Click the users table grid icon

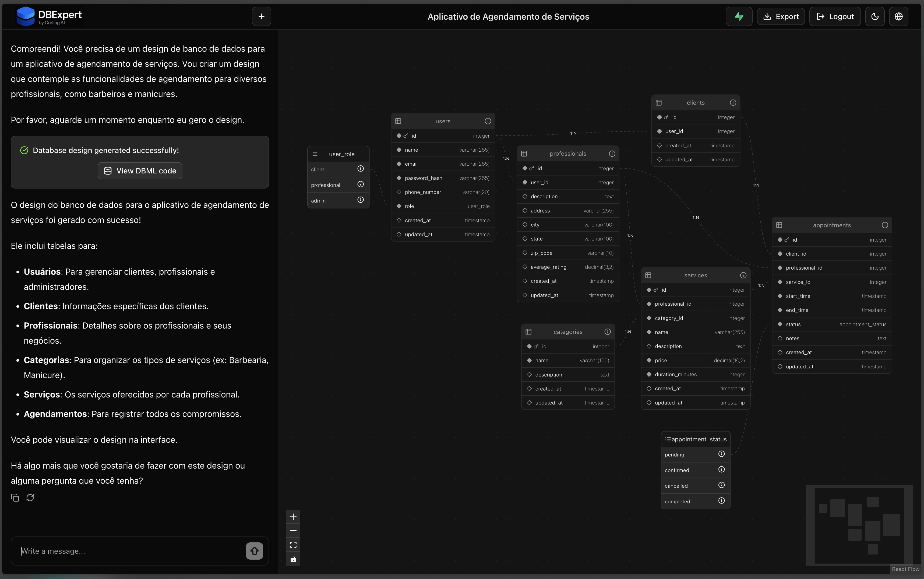point(398,121)
